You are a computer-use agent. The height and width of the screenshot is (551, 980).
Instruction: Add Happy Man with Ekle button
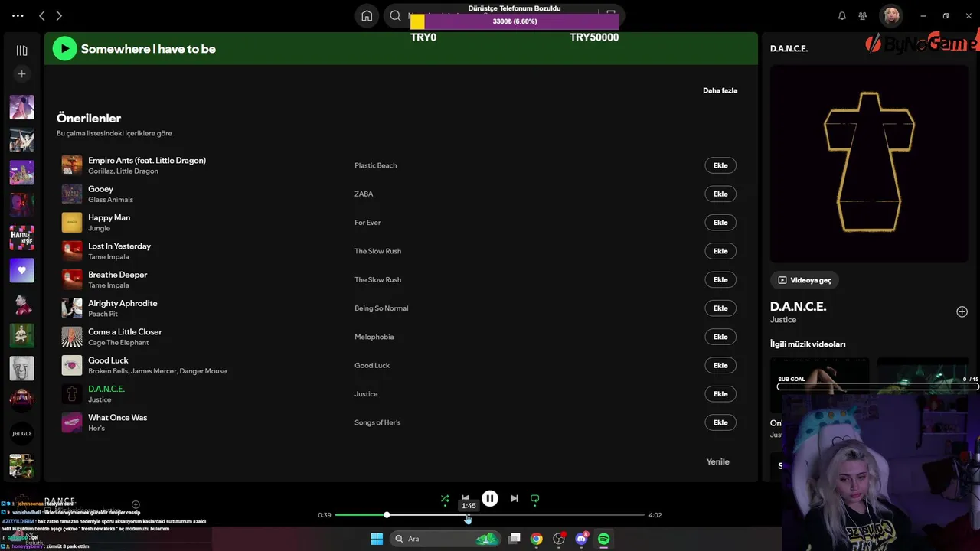pos(720,223)
